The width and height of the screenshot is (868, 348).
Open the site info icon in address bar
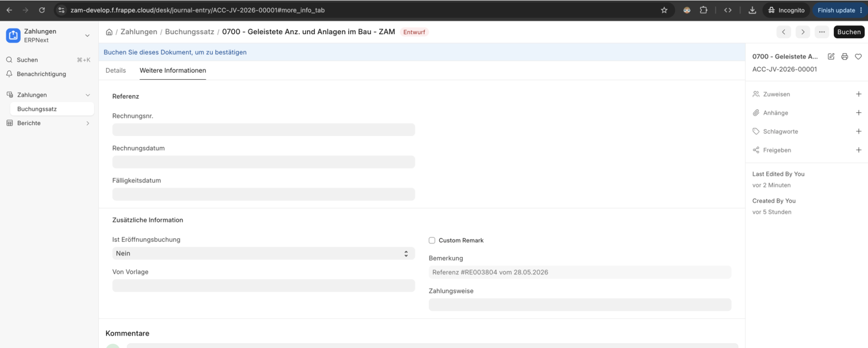pyautogui.click(x=61, y=10)
